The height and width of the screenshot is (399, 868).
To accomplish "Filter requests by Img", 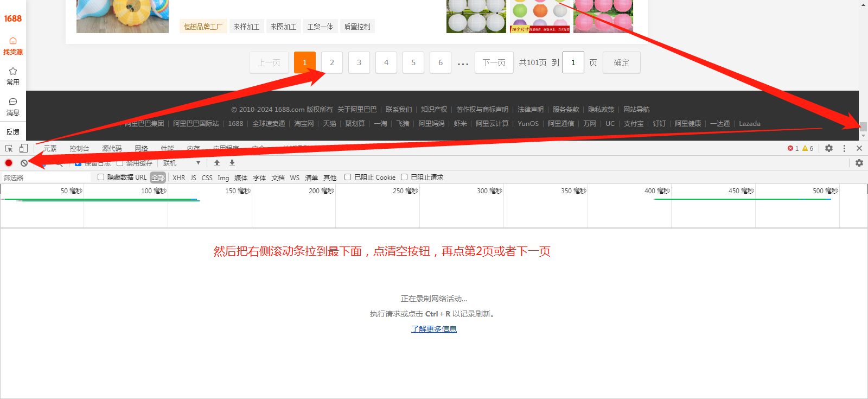I will 224,178.
